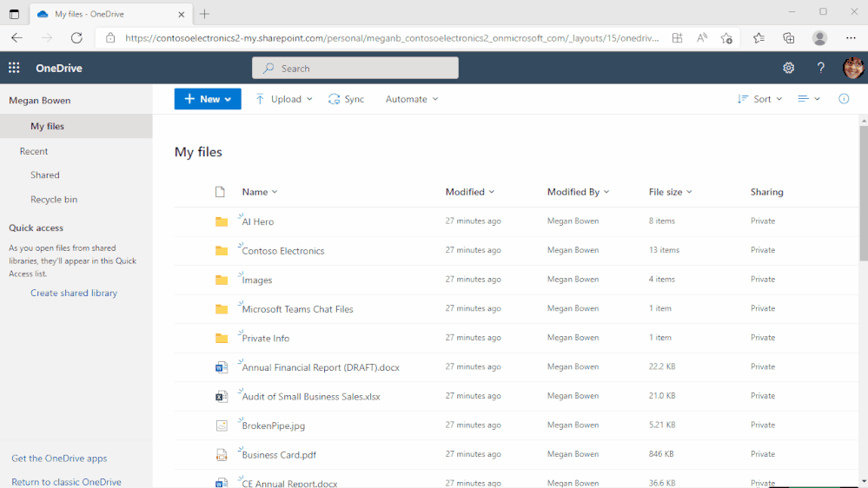Add this page to favorites

726,38
